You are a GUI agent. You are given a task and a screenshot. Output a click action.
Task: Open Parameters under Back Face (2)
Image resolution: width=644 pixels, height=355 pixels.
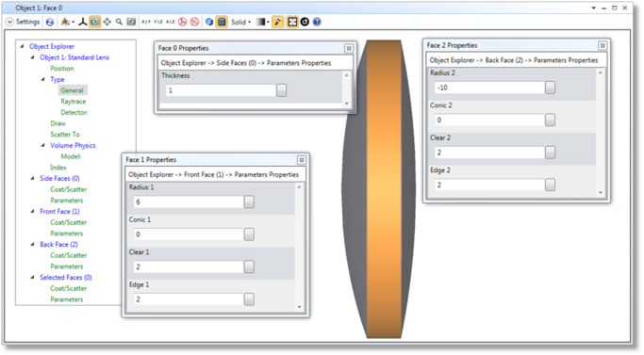tap(67, 266)
